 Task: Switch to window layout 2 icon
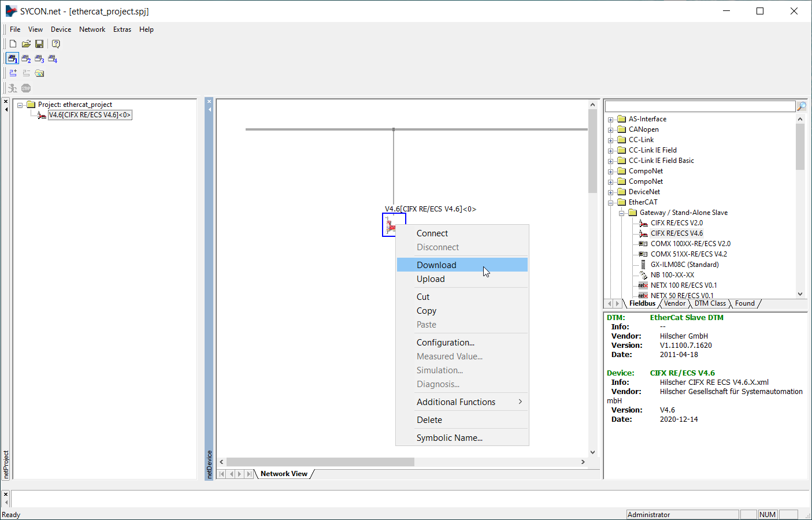point(26,59)
